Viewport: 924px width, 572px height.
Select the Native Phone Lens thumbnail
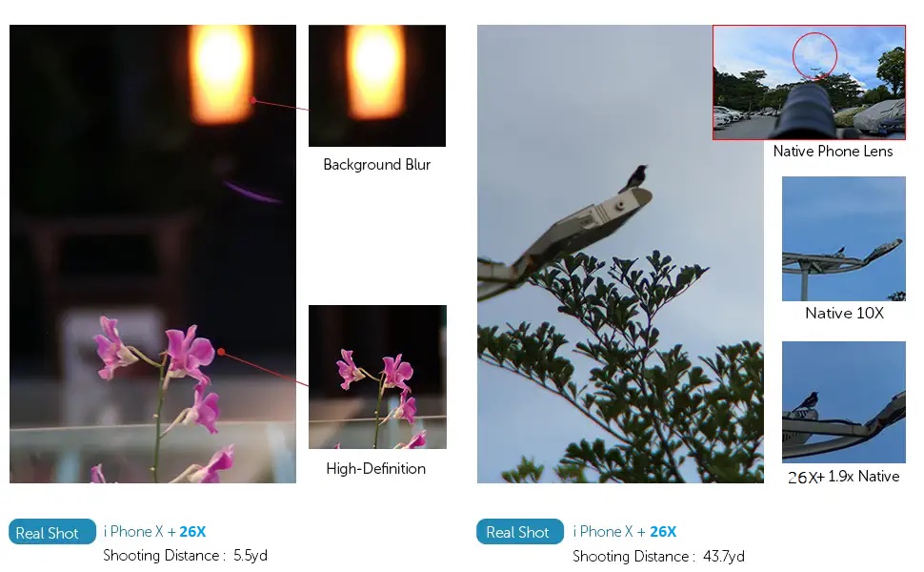click(x=809, y=83)
